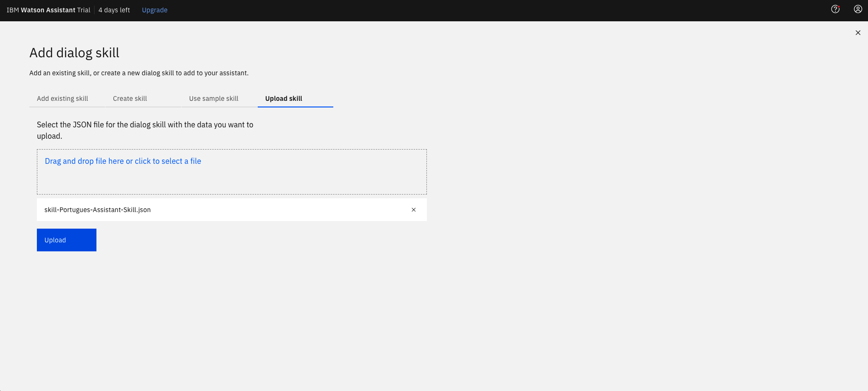The height and width of the screenshot is (391, 868).
Task: Close the Add dialog skill panel
Action: [x=858, y=33]
